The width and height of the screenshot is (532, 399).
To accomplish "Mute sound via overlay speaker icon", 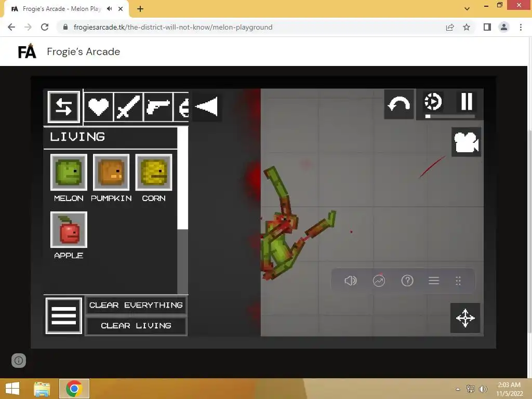I will pos(351,281).
